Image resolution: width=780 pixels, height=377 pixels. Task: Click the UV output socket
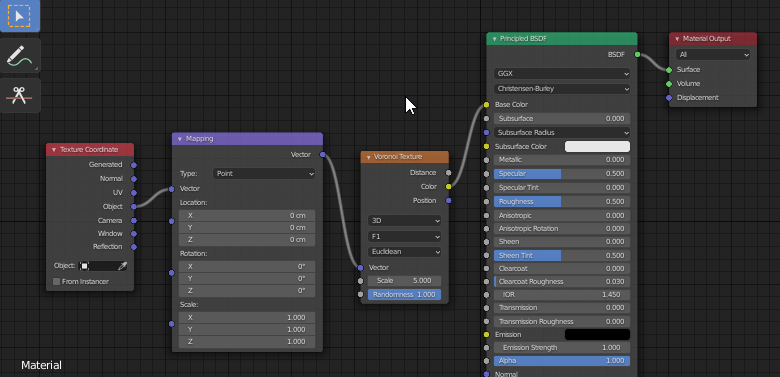pyautogui.click(x=134, y=192)
